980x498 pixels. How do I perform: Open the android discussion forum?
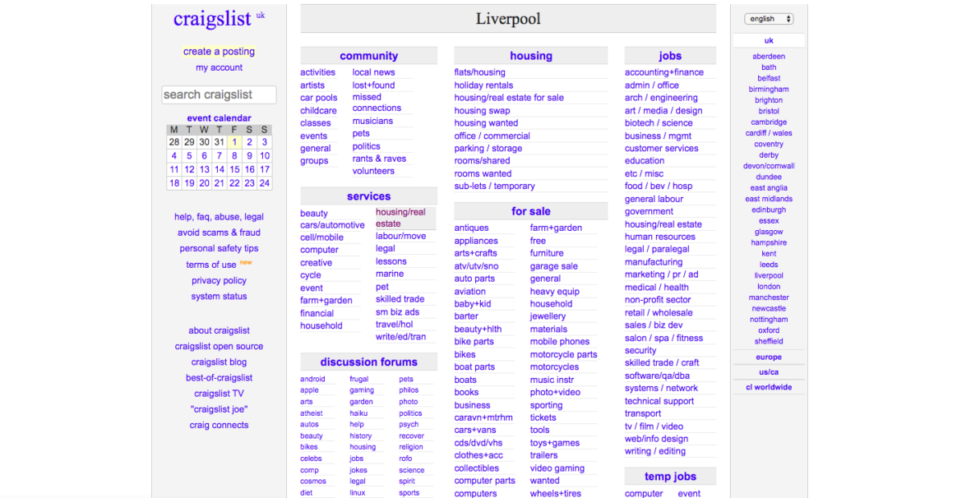coord(312,380)
